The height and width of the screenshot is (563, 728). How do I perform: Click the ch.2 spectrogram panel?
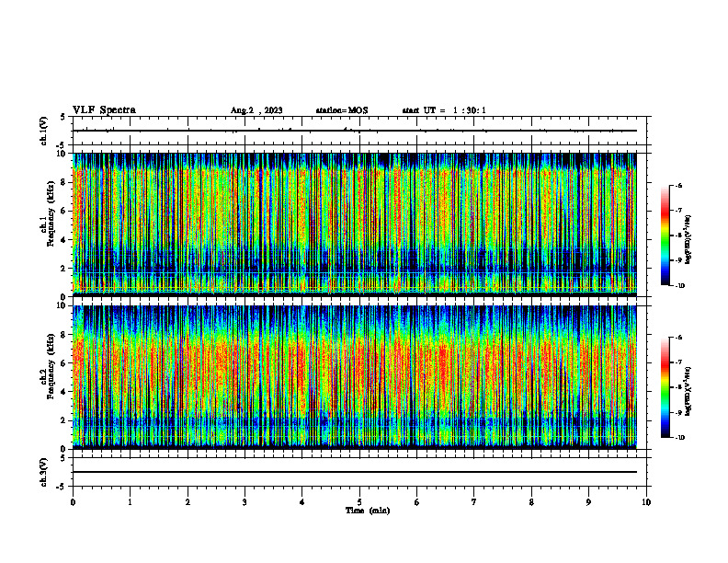354,377
